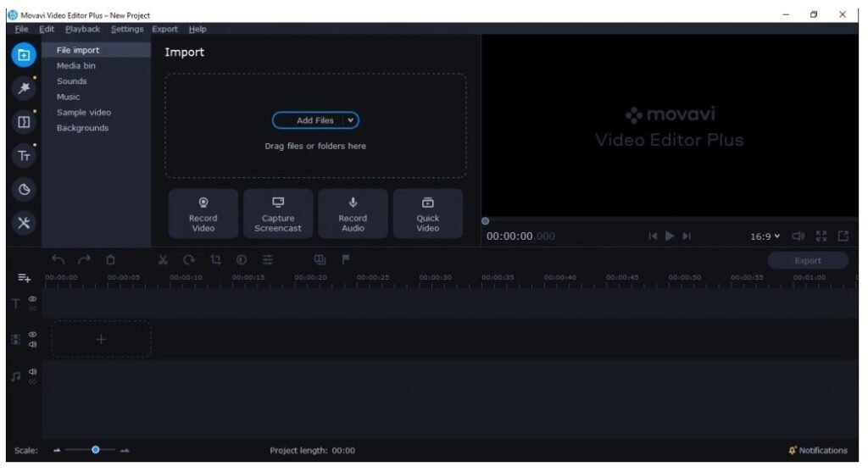868x472 pixels.
Task: Click the Capture Screencast button
Action: (278, 214)
